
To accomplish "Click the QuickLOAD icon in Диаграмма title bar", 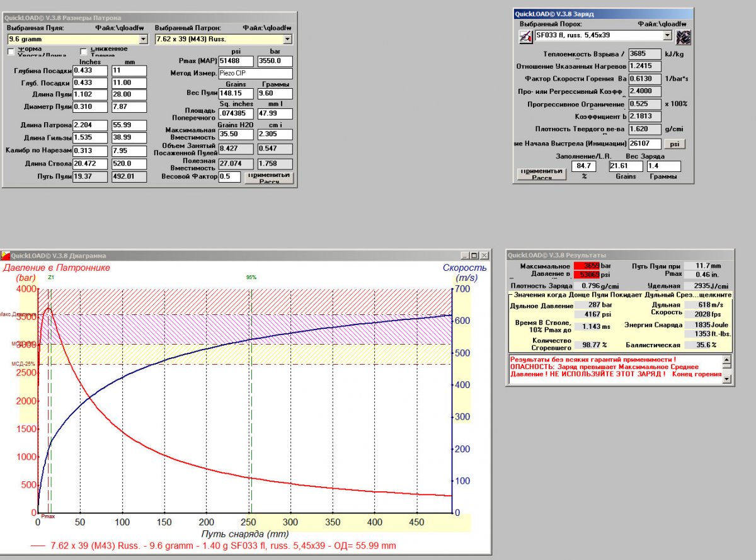I will point(6,256).
